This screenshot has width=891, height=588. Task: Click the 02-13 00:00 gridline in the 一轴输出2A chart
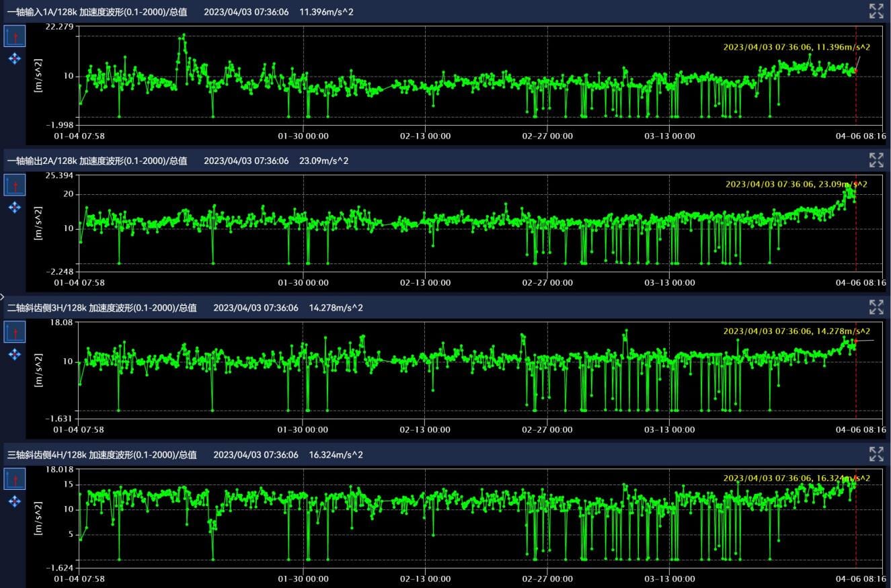point(425,222)
